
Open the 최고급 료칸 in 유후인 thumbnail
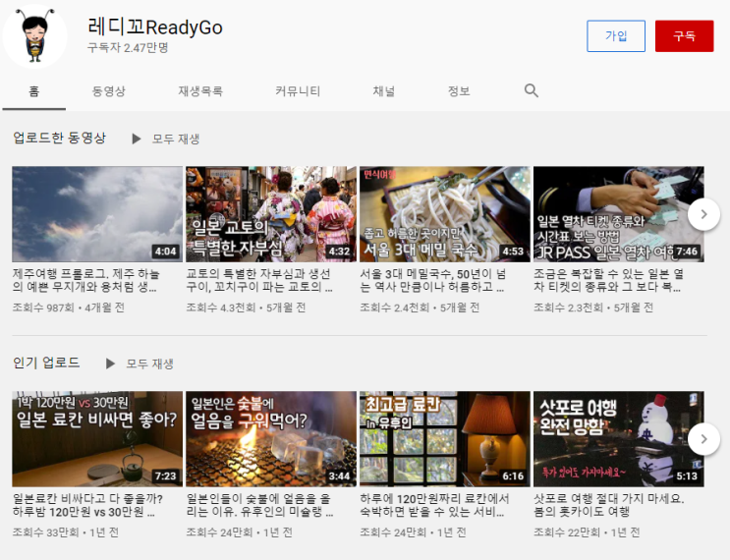coord(445,439)
